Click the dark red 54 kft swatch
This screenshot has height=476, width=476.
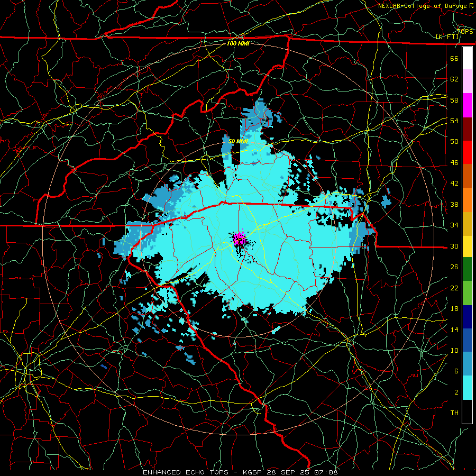point(467,129)
